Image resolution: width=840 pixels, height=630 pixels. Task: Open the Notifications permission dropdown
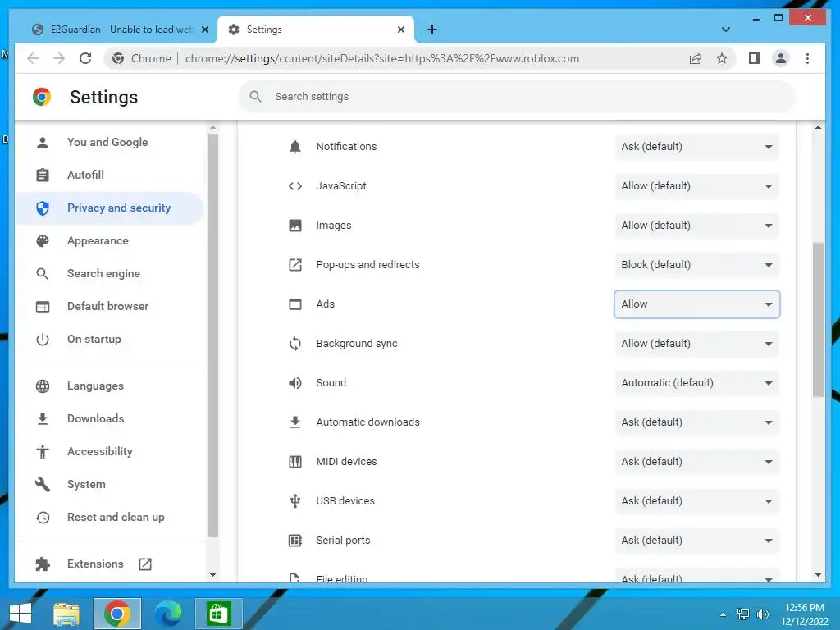(696, 147)
